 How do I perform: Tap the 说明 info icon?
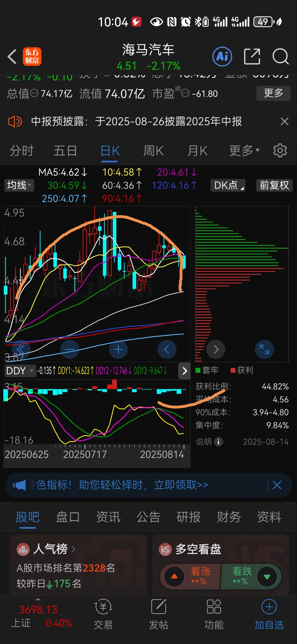click(219, 442)
